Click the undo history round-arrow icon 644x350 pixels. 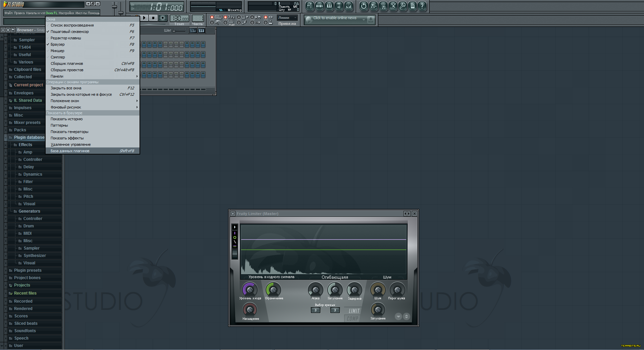tap(364, 6)
